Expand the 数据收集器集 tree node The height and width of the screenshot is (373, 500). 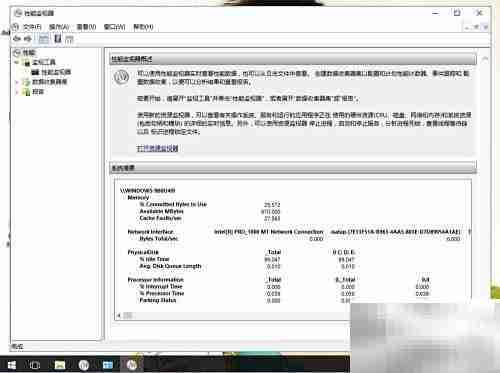click(17, 82)
